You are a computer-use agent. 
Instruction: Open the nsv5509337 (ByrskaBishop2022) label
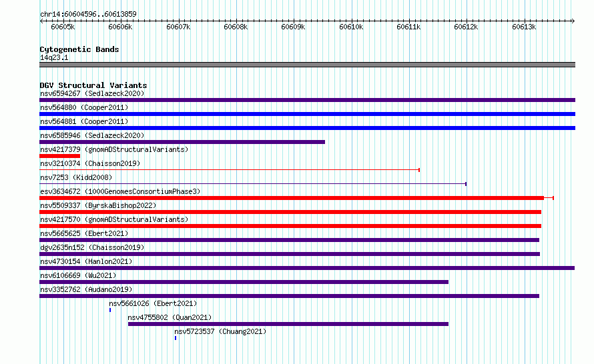point(98,205)
